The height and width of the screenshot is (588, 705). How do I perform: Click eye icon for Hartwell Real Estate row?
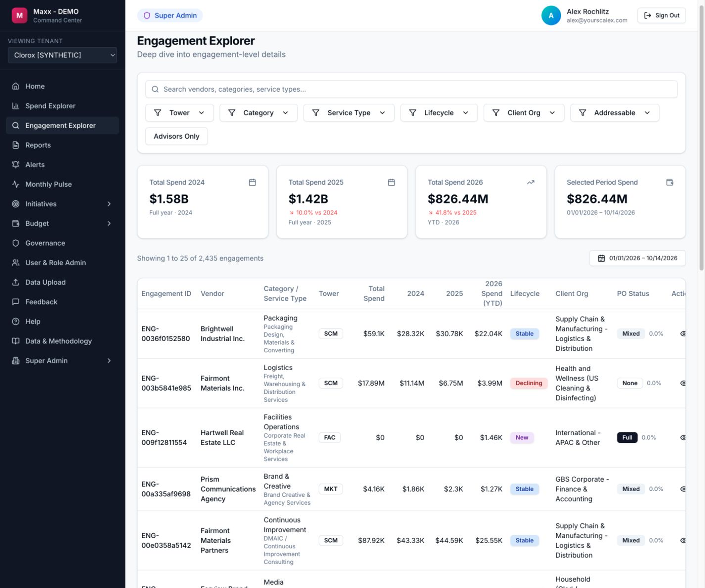coord(683,438)
